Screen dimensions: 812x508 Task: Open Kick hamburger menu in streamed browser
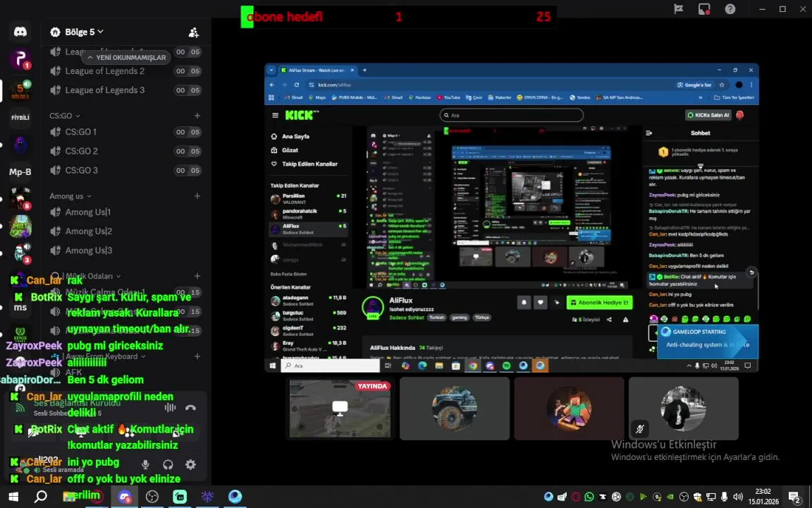click(x=275, y=115)
